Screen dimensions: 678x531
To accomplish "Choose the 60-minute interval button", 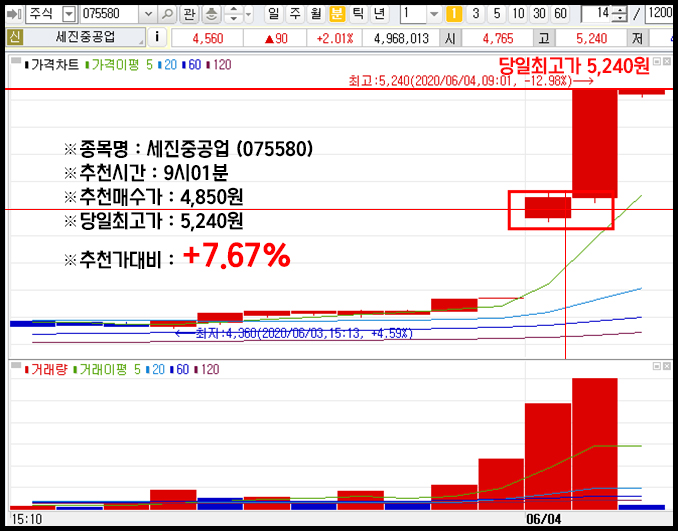I will coord(560,14).
